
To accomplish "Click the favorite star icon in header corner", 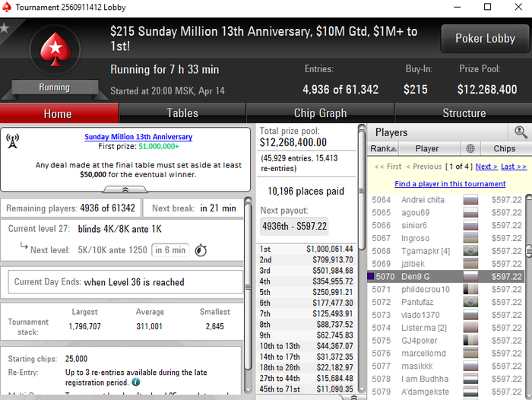I will pyautogui.click(x=5, y=28).
